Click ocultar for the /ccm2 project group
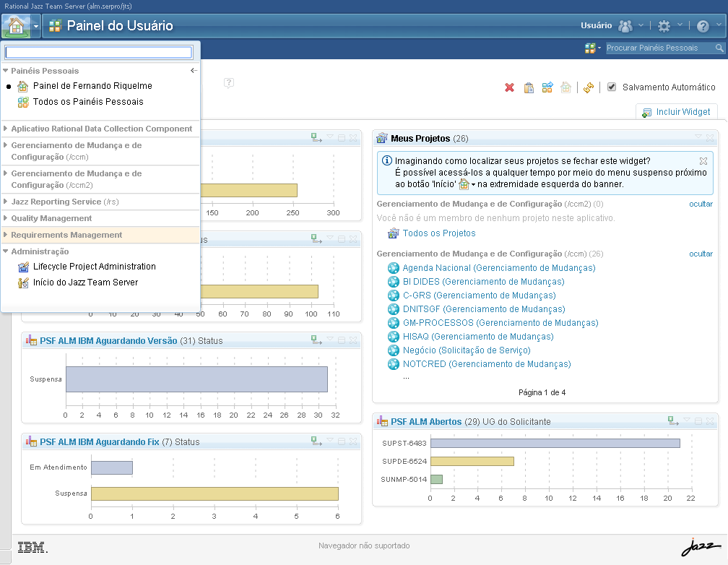This screenshot has width=728, height=565. (701, 204)
